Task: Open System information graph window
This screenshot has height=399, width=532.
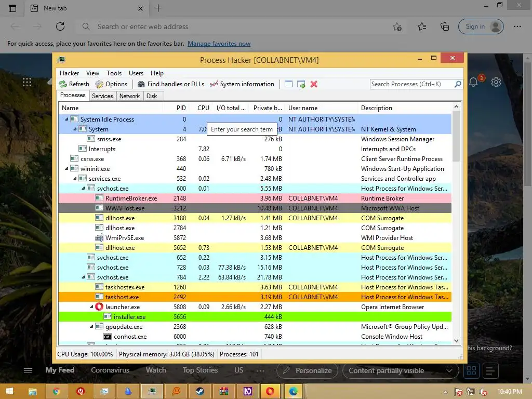Action: tap(242, 84)
